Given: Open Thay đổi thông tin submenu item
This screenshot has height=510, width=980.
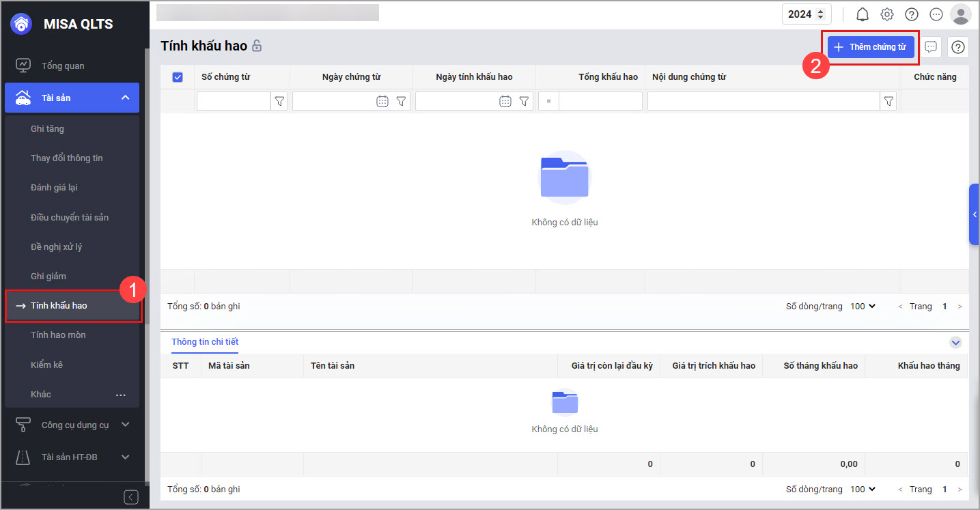Looking at the screenshot, I should click(x=72, y=158).
